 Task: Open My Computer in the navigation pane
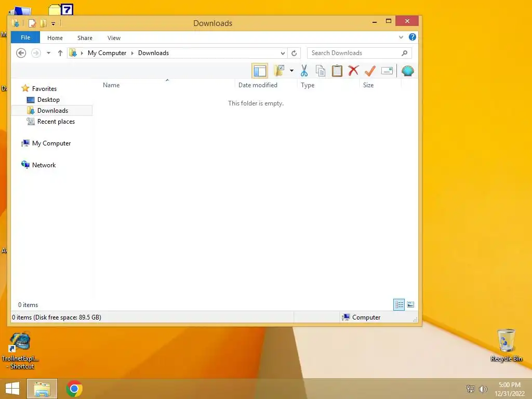coord(51,143)
